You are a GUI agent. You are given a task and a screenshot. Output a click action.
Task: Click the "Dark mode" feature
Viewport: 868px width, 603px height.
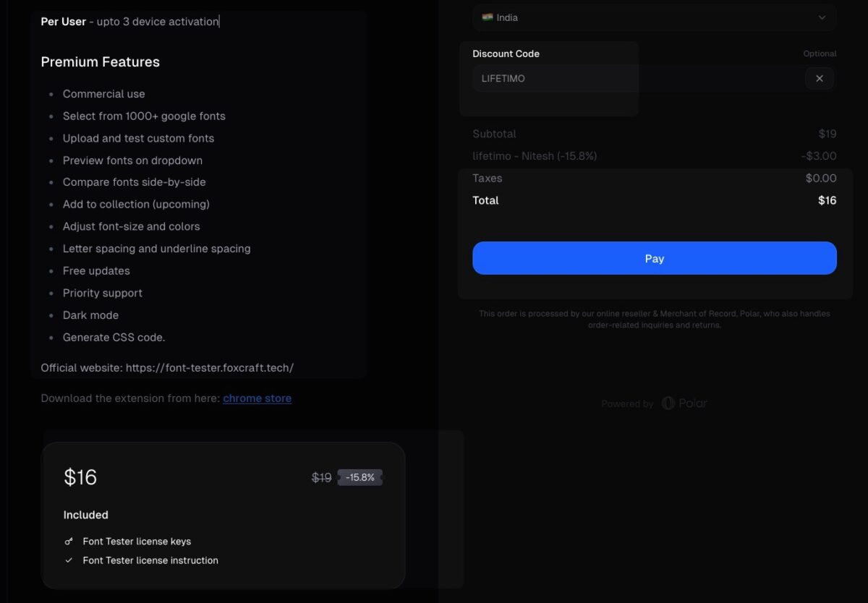click(90, 315)
